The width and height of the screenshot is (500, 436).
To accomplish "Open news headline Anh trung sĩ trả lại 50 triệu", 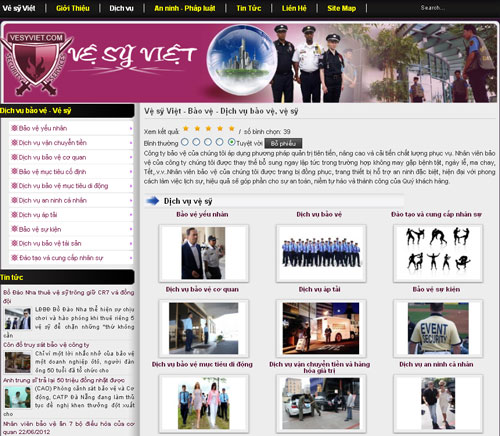I will (x=64, y=380).
